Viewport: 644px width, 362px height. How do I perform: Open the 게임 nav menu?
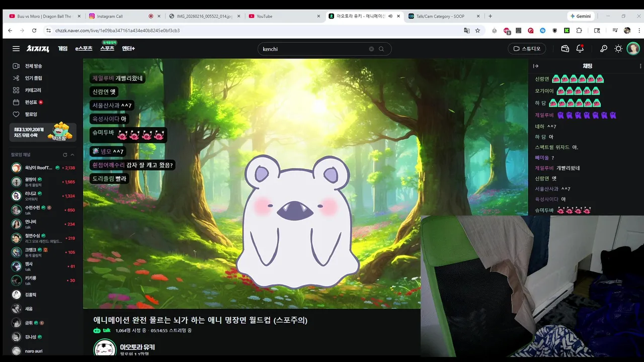pos(62,49)
